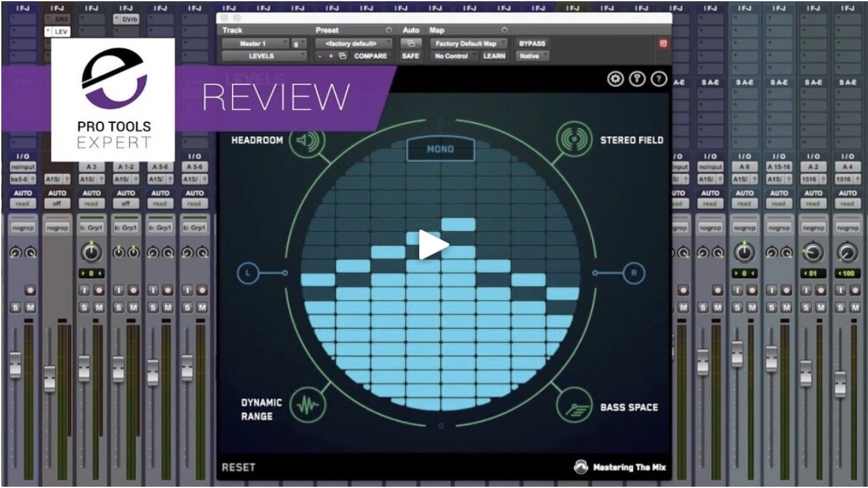Click the L channel circle marker
Viewport: 868px width, 488px height.
248,274
